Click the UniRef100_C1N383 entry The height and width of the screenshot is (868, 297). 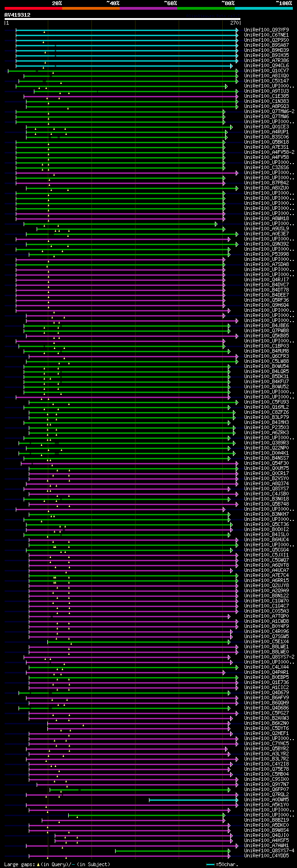click(x=266, y=101)
